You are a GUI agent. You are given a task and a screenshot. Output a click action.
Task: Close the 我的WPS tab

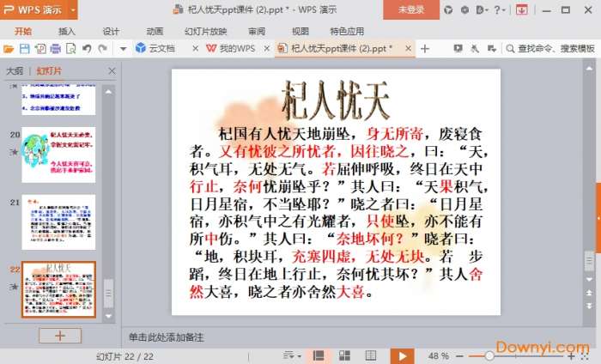[x=267, y=49]
